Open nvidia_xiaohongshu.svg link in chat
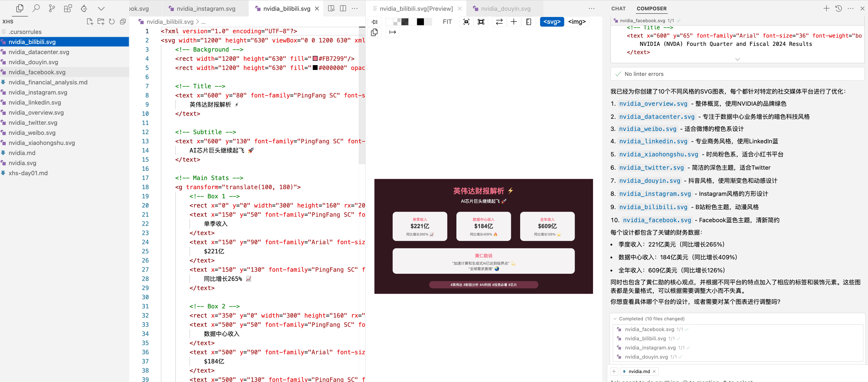 pos(658,154)
